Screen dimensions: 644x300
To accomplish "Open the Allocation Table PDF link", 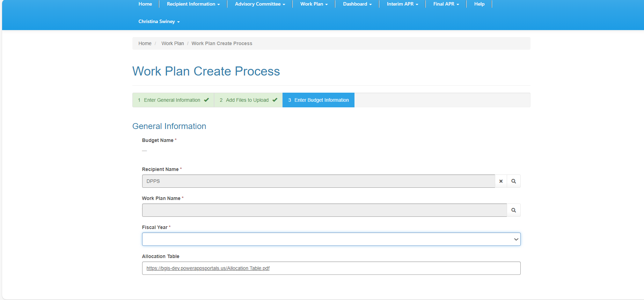I will (208, 268).
